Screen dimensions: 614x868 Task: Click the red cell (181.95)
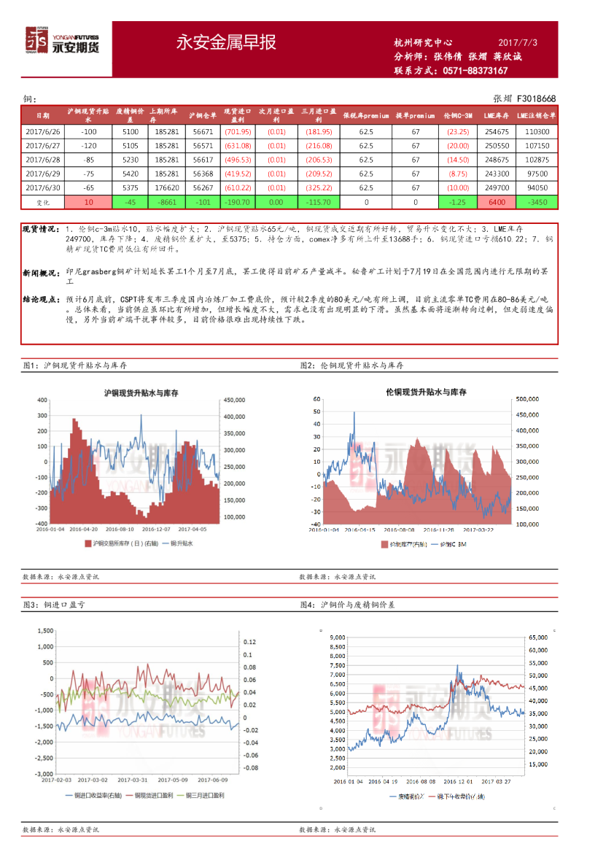click(319, 132)
